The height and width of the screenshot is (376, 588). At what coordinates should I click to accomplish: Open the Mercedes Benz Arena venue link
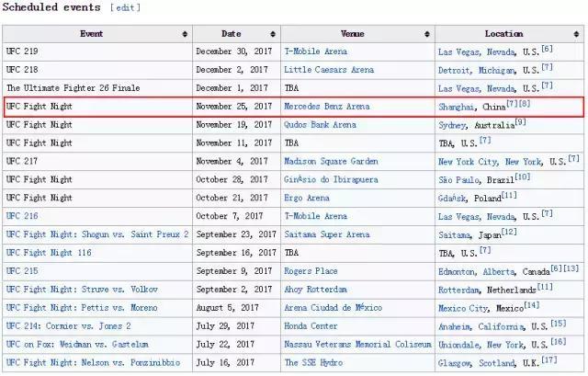pos(327,107)
